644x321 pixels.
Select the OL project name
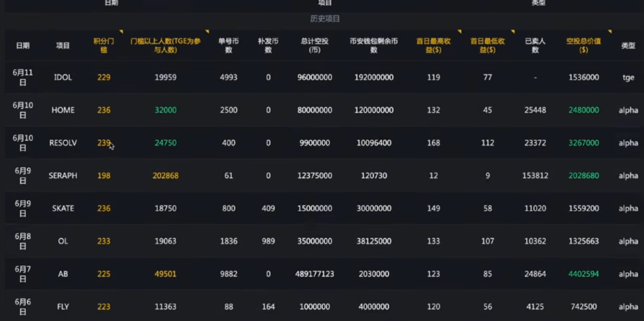[63, 241]
